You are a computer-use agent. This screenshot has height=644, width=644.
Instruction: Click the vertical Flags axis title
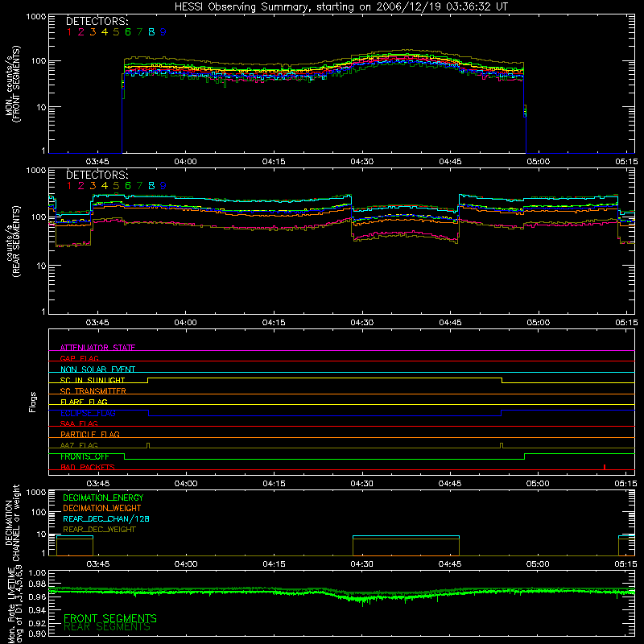tap(33, 402)
